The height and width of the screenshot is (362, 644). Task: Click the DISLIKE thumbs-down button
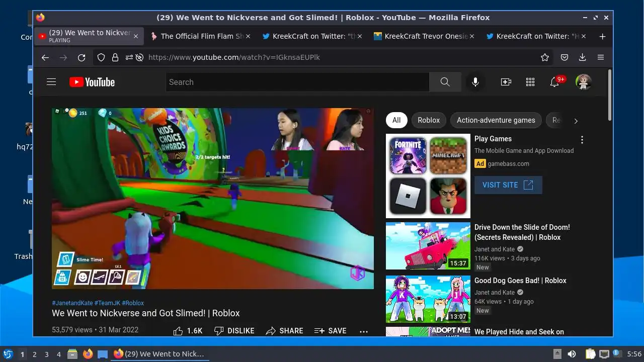pyautogui.click(x=234, y=331)
